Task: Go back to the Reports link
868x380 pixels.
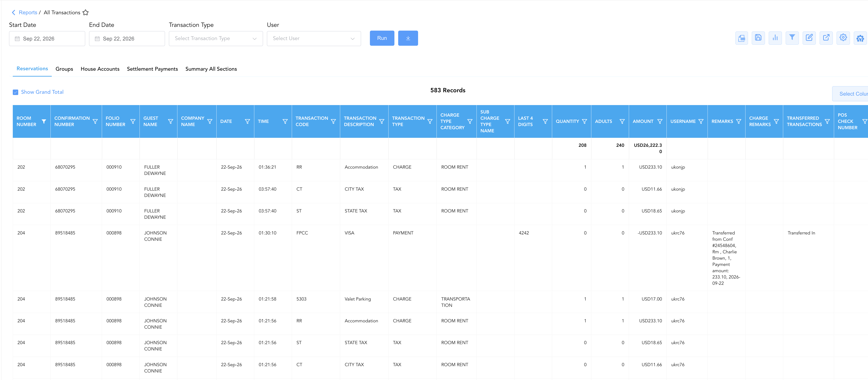Action: (28, 13)
